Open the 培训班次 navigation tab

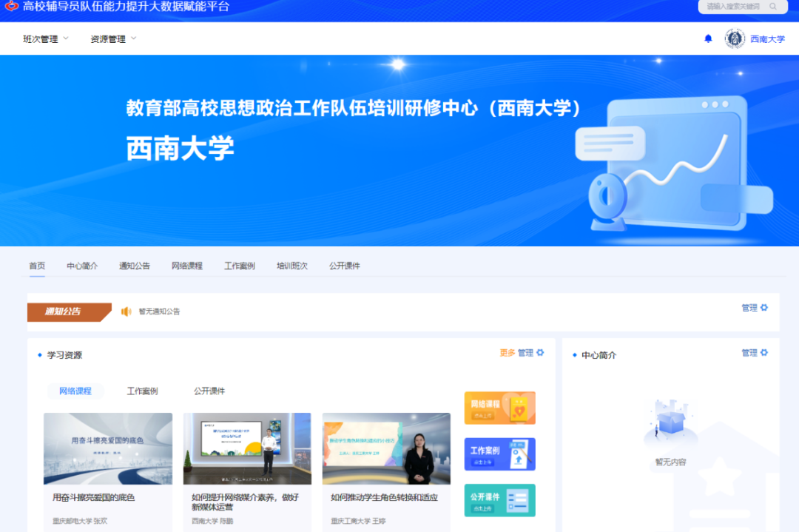coord(291,266)
